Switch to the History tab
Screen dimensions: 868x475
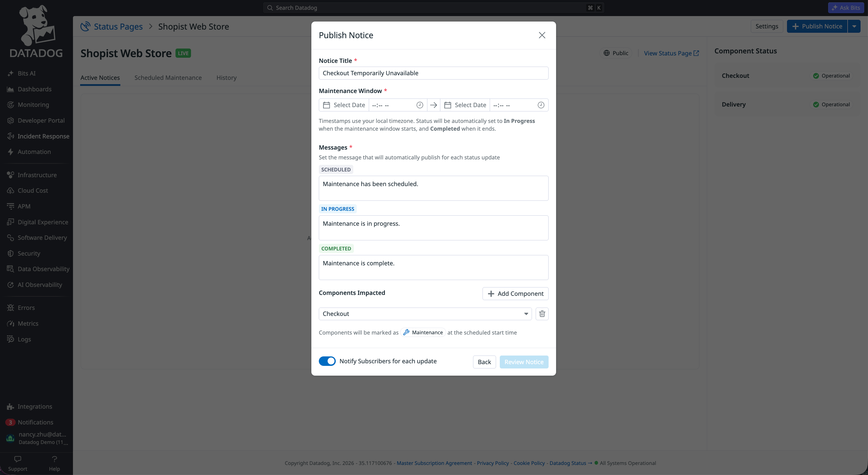226,78
